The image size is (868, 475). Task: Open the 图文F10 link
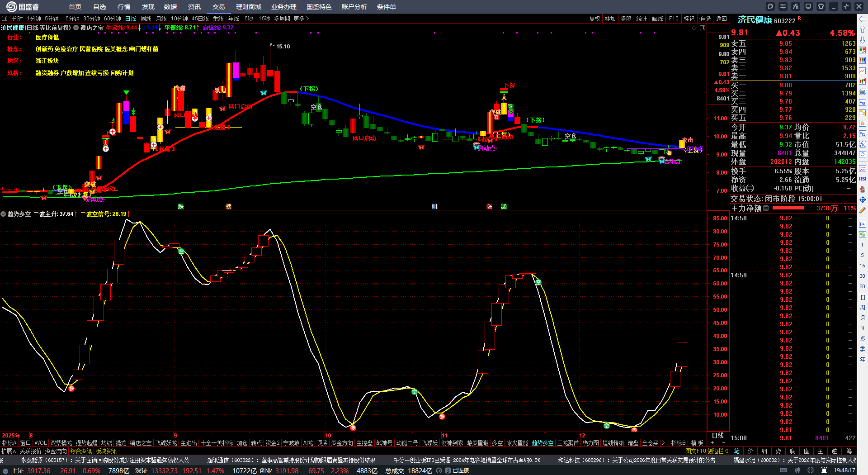pos(696,451)
